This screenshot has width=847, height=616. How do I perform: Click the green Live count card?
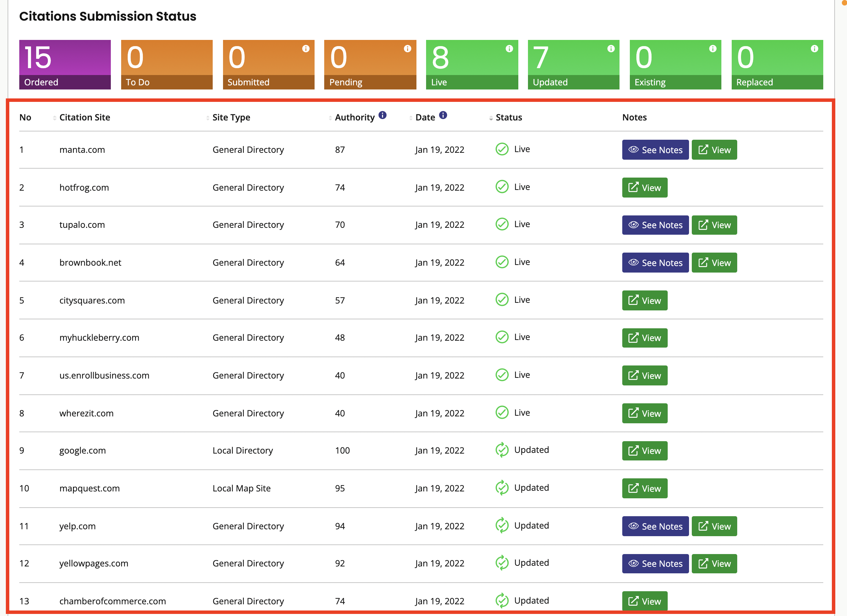(x=472, y=65)
